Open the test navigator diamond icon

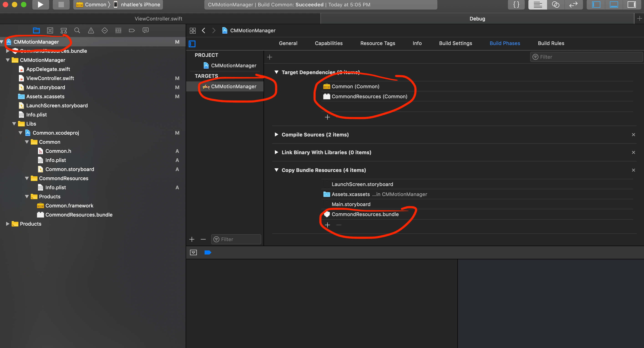104,30
